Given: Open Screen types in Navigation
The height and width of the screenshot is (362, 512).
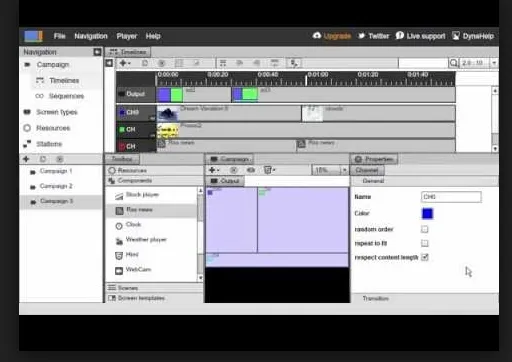Looking at the screenshot, I should click(x=57, y=112).
